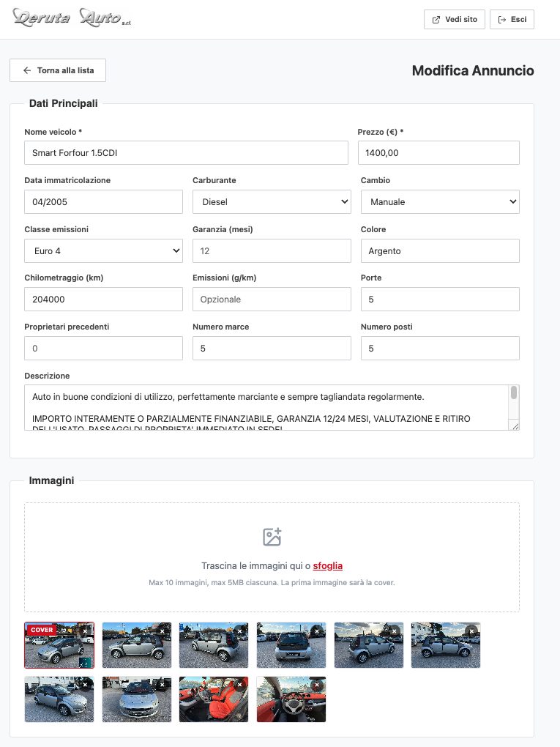Click the Prezzo field showing 1400,00
The width and height of the screenshot is (560, 747).
pyautogui.click(x=440, y=152)
